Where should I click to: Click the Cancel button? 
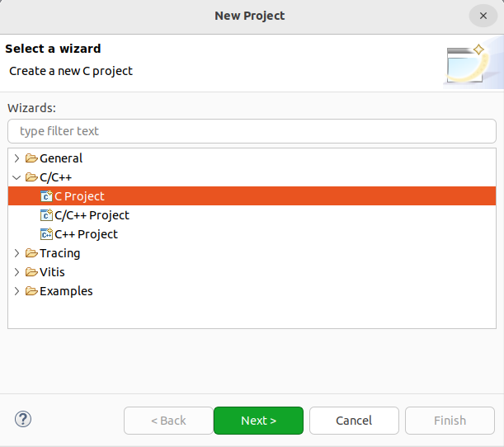pyautogui.click(x=354, y=421)
